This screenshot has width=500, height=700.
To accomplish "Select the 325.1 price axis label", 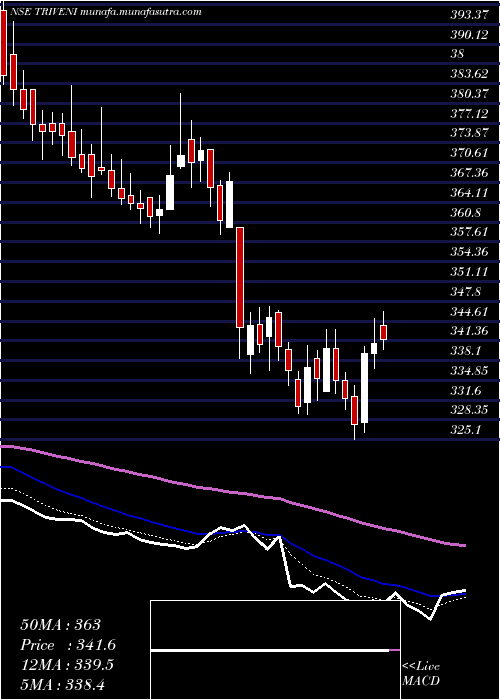I will (x=467, y=430).
